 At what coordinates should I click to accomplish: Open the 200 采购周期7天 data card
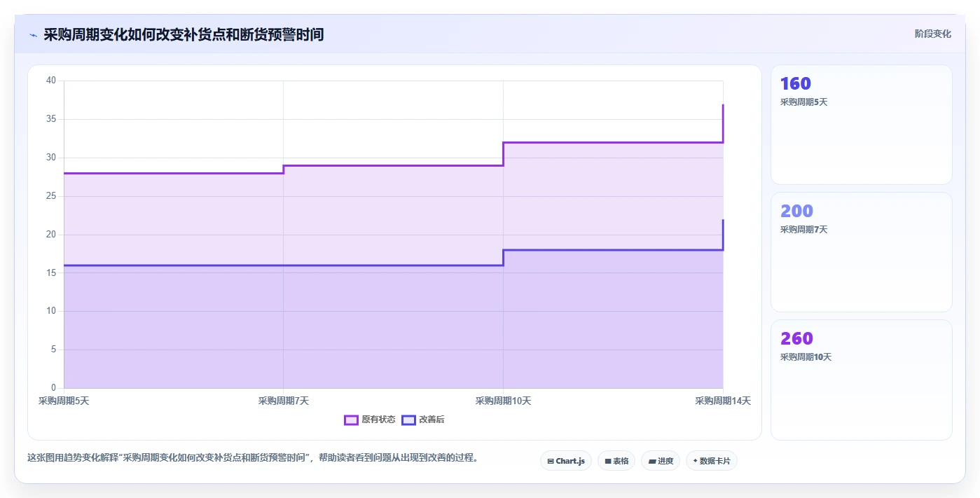pyautogui.click(x=862, y=252)
